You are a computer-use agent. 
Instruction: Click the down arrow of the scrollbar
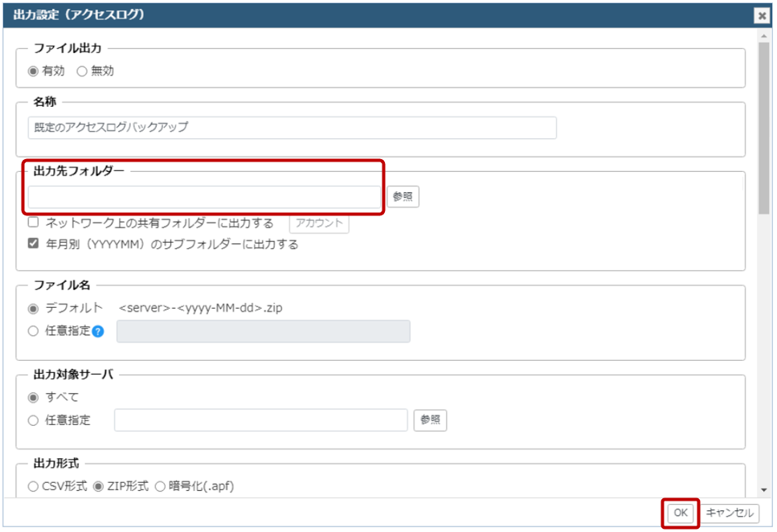coord(763,489)
